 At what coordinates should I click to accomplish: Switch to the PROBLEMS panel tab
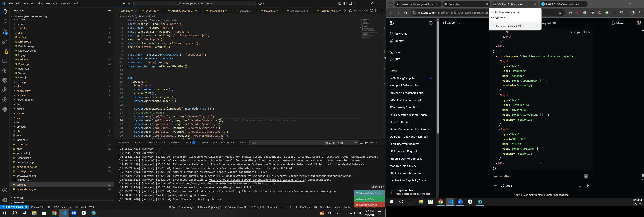[124, 143]
